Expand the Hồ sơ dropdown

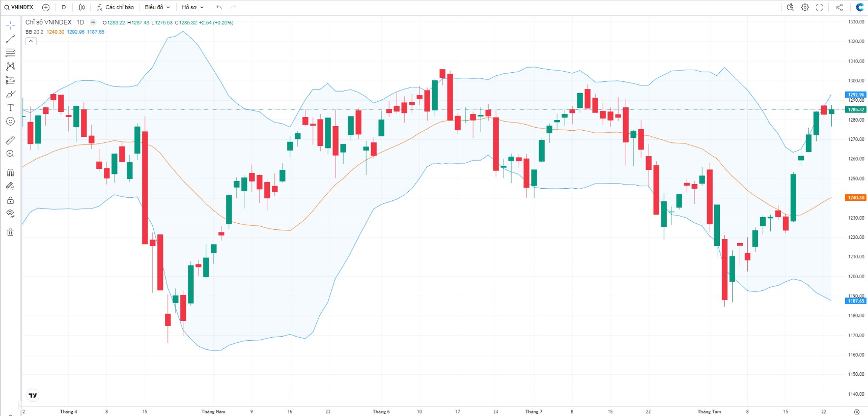[x=193, y=7]
